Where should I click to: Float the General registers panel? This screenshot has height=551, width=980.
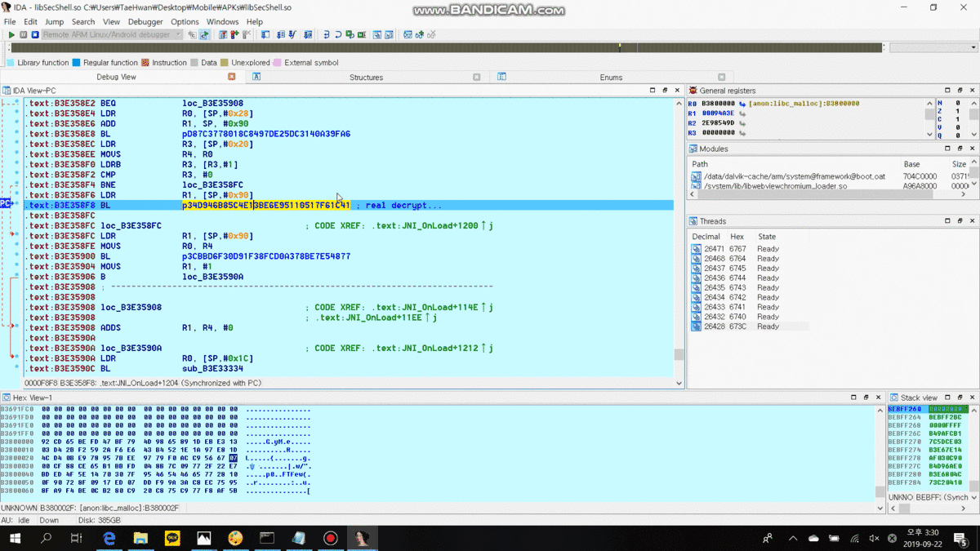click(x=959, y=91)
